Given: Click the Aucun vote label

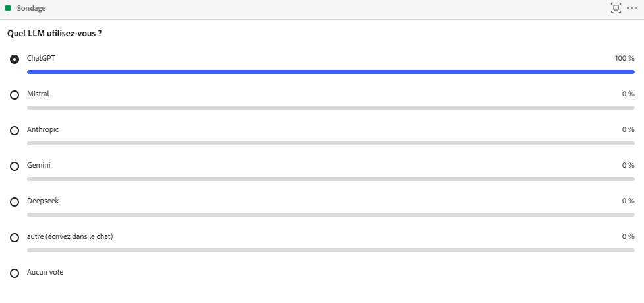Looking at the screenshot, I should [45, 272].
